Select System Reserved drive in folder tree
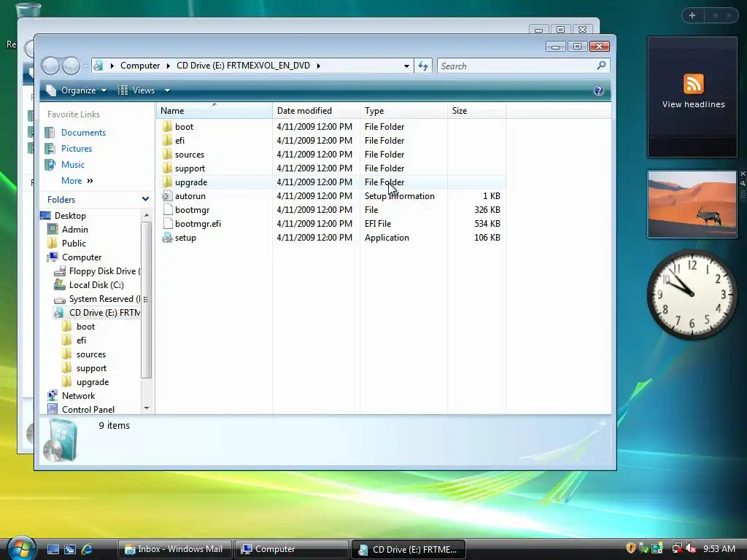Image resolution: width=747 pixels, height=560 pixels. 104,298
